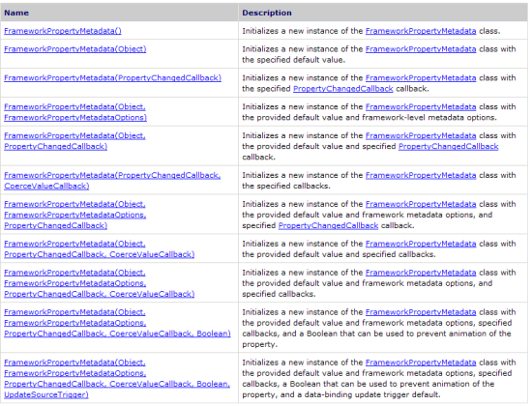This screenshot has width=532, height=406.
Task: Open the FrameworkPropertyMetadata(PropertyChangedCallback) constructor link
Action: click(x=112, y=77)
